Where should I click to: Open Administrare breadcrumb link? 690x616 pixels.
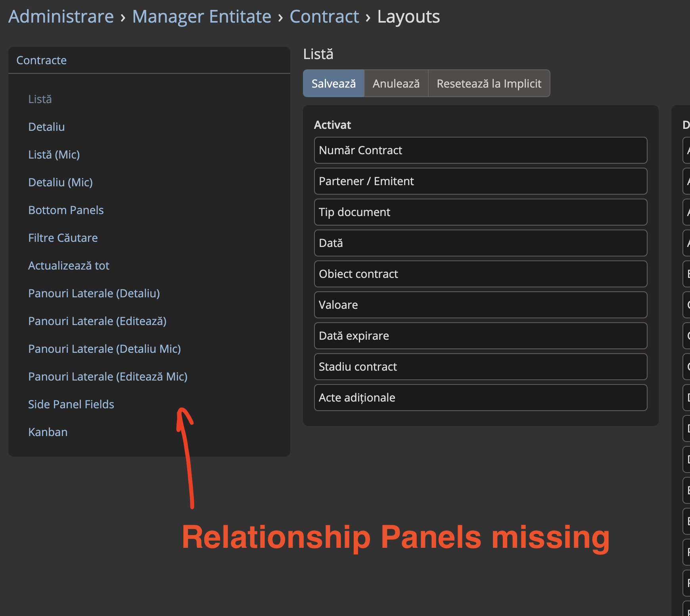(x=61, y=17)
